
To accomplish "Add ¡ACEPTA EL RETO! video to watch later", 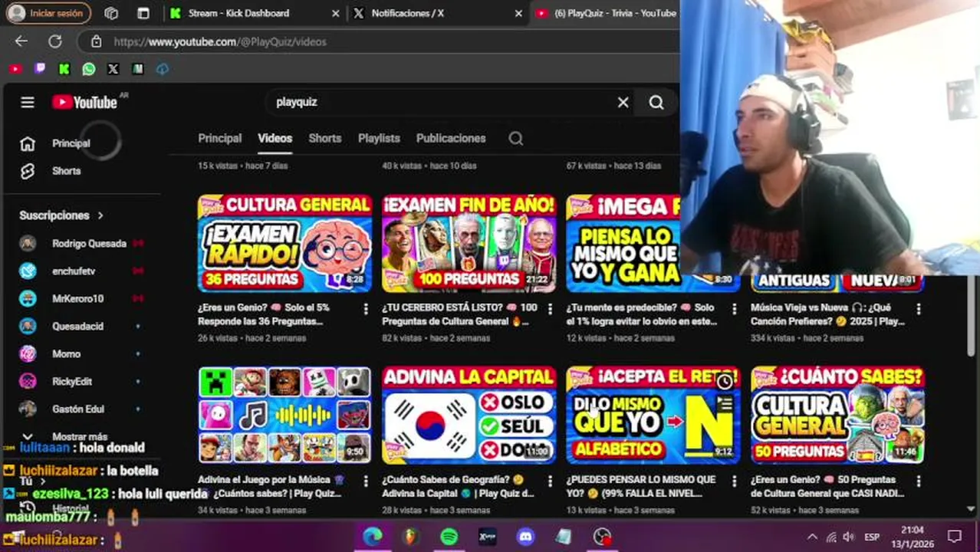I will click(725, 382).
